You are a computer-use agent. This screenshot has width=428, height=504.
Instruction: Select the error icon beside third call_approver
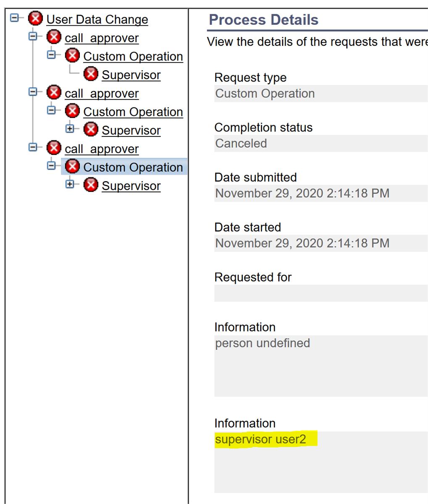coord(54,148)
